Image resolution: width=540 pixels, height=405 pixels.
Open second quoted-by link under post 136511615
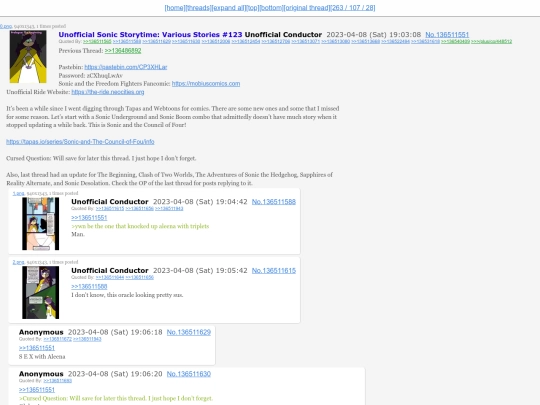[x=139, y=278]
